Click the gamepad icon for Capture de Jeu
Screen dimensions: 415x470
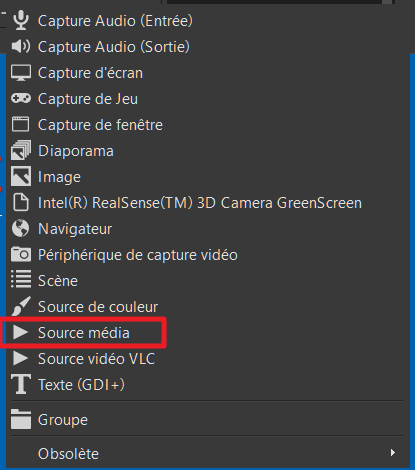[21, 98]
